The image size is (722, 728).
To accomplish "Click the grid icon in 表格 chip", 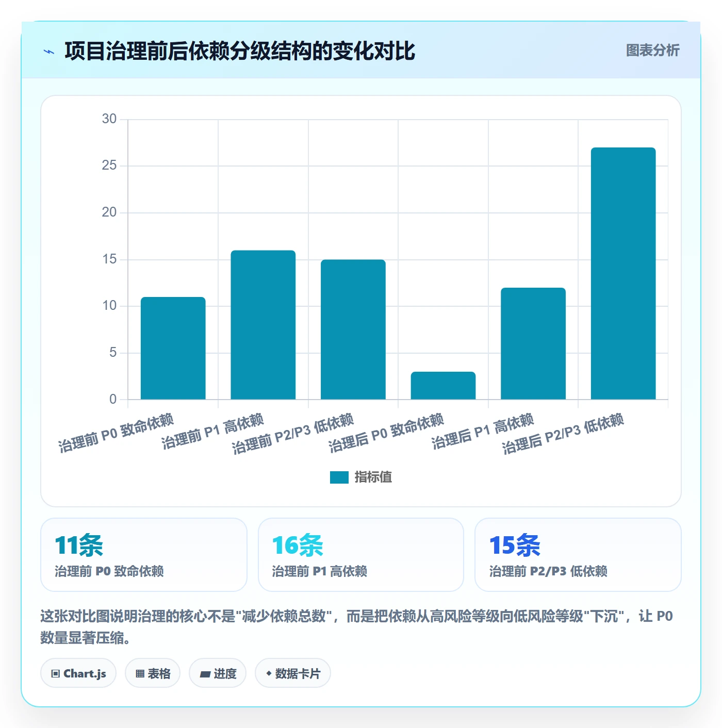I will (140, 674).
